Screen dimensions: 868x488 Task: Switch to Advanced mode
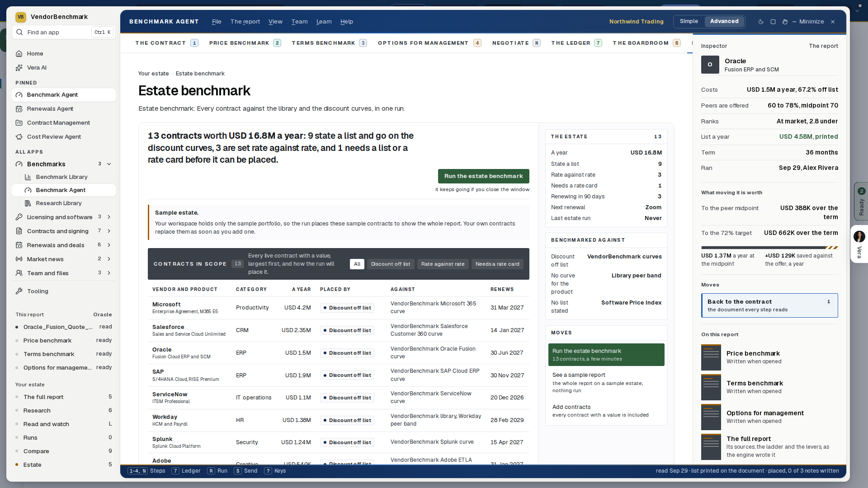click(724, 21)
